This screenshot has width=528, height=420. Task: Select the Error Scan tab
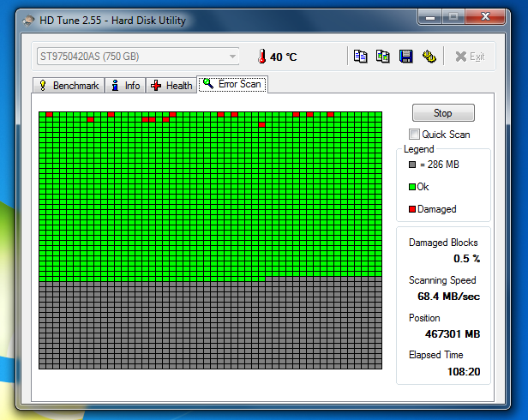[x=232, y=84]
